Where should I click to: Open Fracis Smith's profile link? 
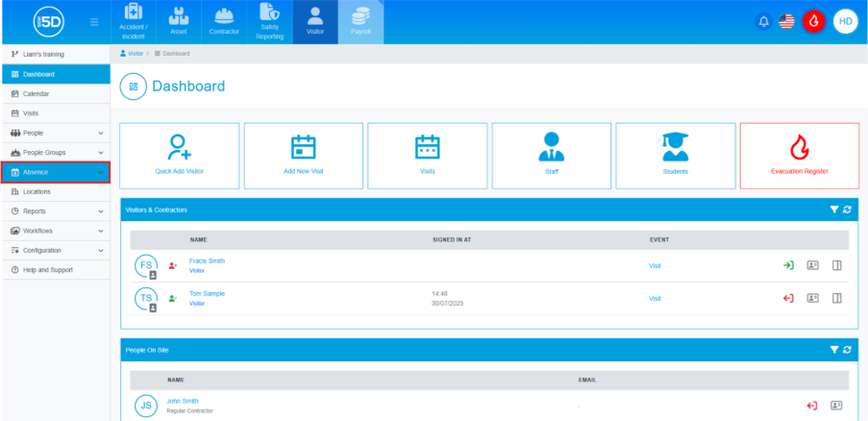(207, 261)
